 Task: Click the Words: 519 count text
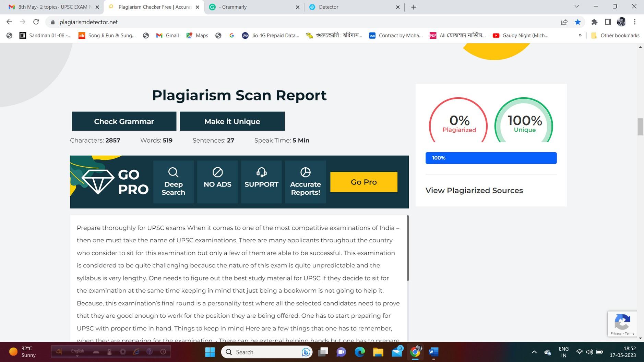(156, 141)
